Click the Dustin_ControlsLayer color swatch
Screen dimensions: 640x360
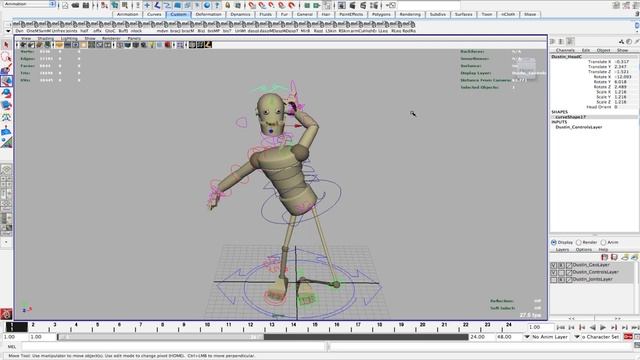click(569, 272)
